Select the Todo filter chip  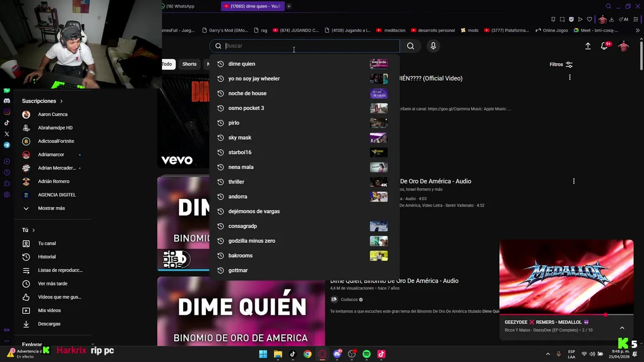click(x=167, y=64)
